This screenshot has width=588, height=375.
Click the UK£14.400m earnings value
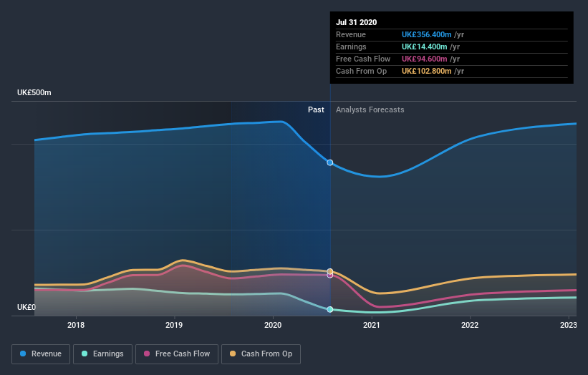pyautogui.click(x=424, y=47)
